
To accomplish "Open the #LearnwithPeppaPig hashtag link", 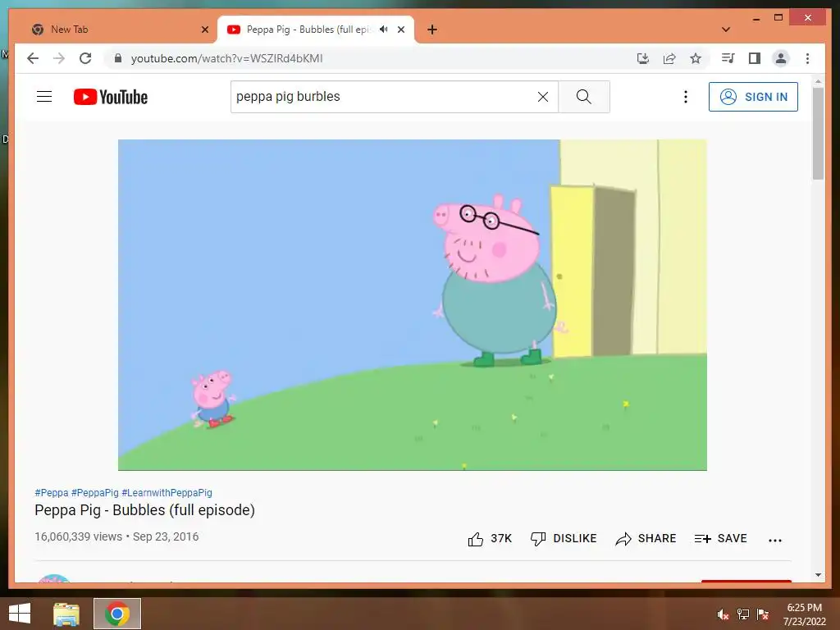I will click(x=167, y=493).
